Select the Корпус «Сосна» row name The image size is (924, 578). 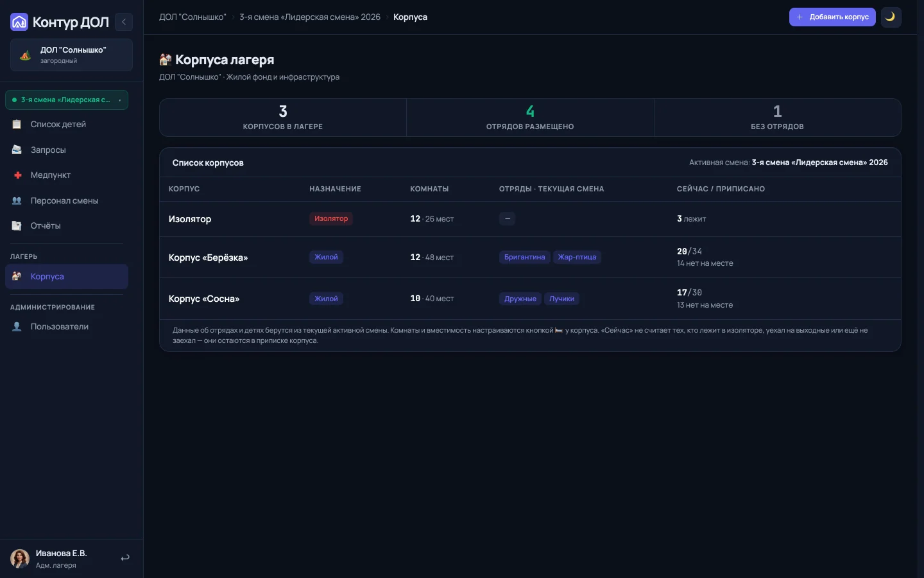click(204, 299)
